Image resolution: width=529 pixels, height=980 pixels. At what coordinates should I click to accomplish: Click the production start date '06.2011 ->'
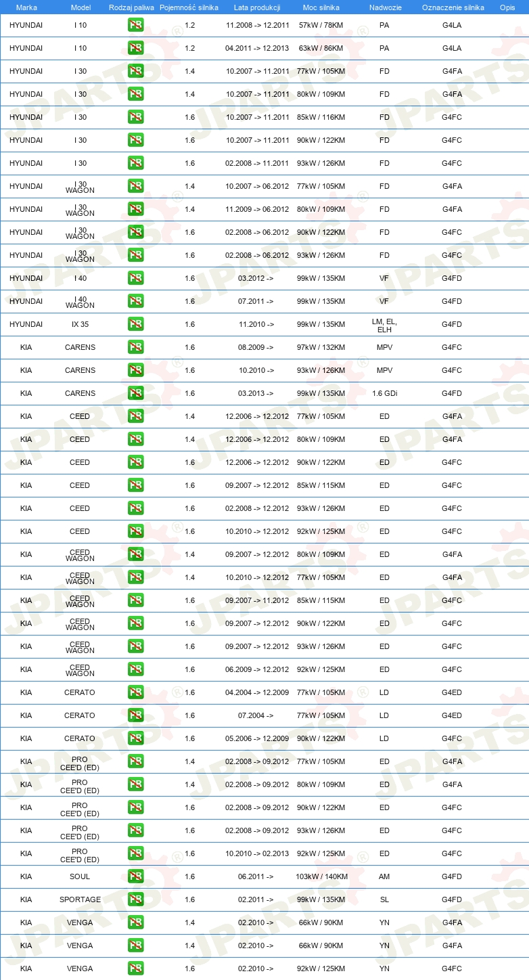[x=256, y=876]
